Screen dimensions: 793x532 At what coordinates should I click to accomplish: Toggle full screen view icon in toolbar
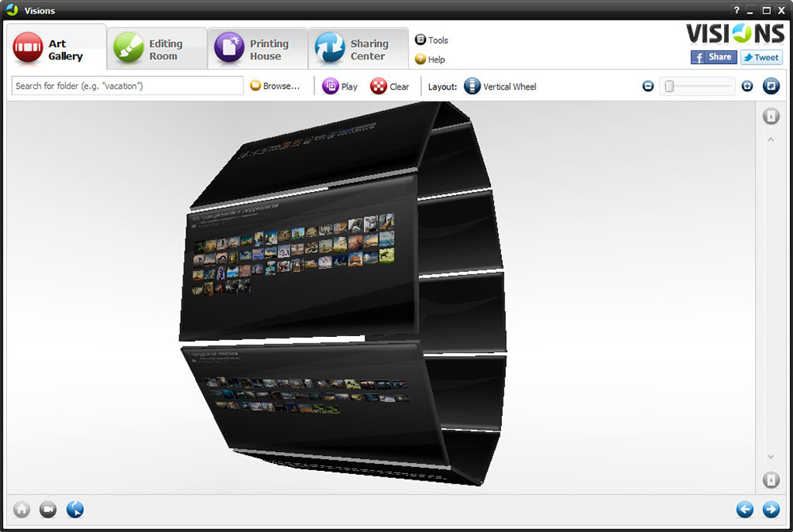pos(771,86)
